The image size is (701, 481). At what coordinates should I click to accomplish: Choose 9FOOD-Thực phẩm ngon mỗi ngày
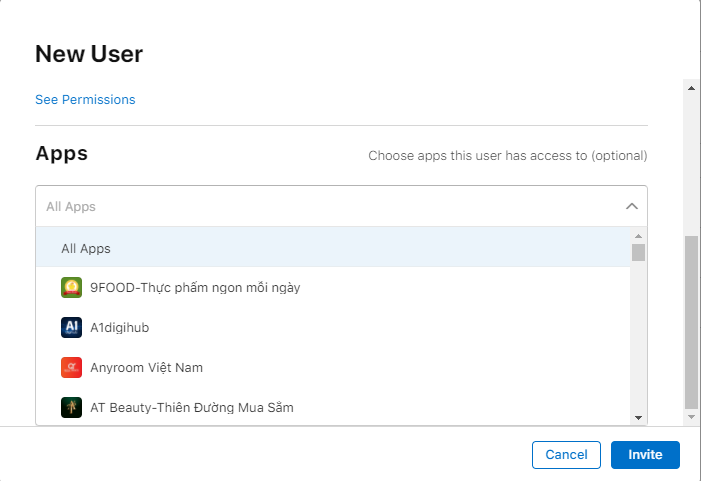click(195, 288)
